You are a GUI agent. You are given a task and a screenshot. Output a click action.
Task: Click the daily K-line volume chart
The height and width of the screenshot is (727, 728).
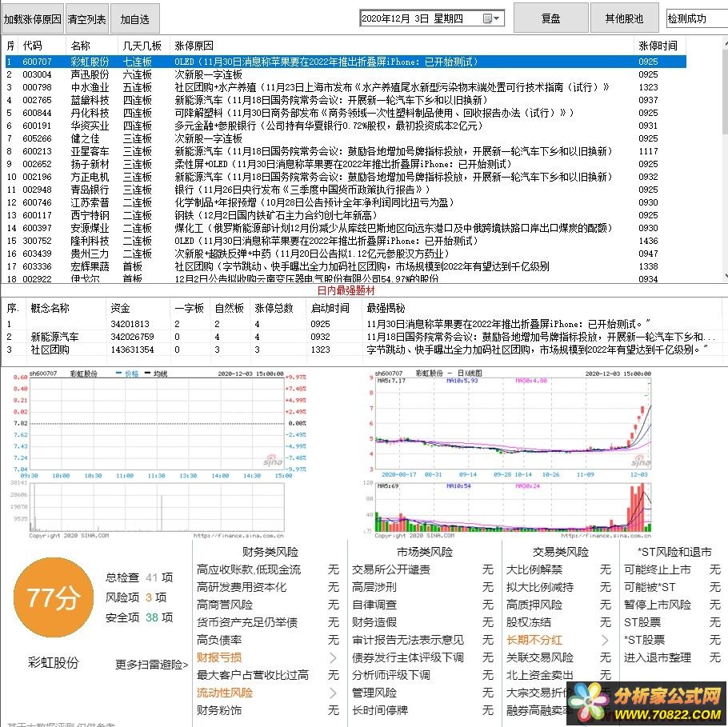tap(513, 507)
